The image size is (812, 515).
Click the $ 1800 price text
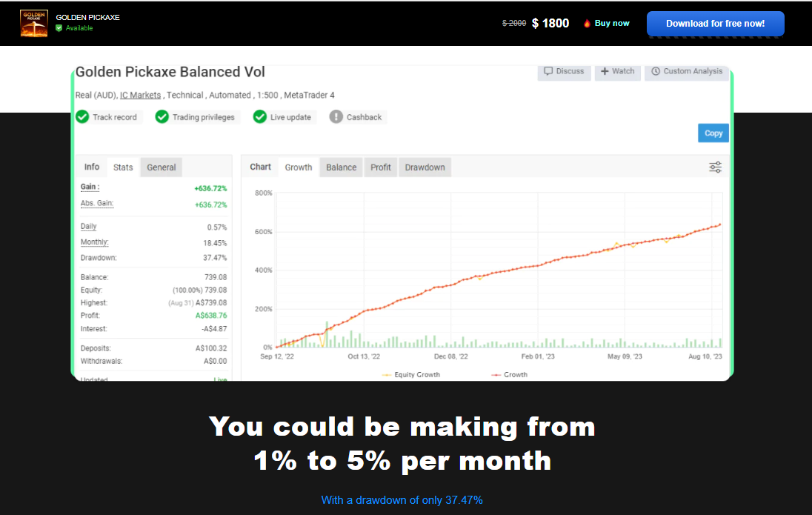click(x=550, y=23)
